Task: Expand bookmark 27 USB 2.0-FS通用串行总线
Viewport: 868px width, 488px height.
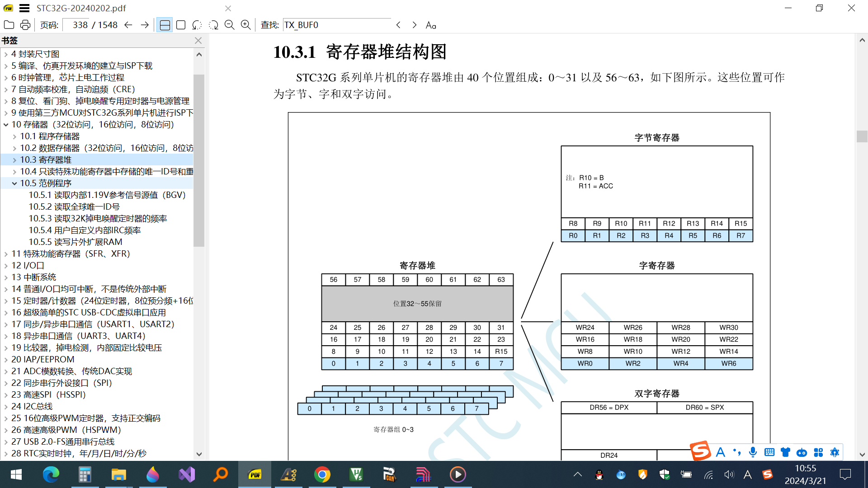Action: (6, 442)
